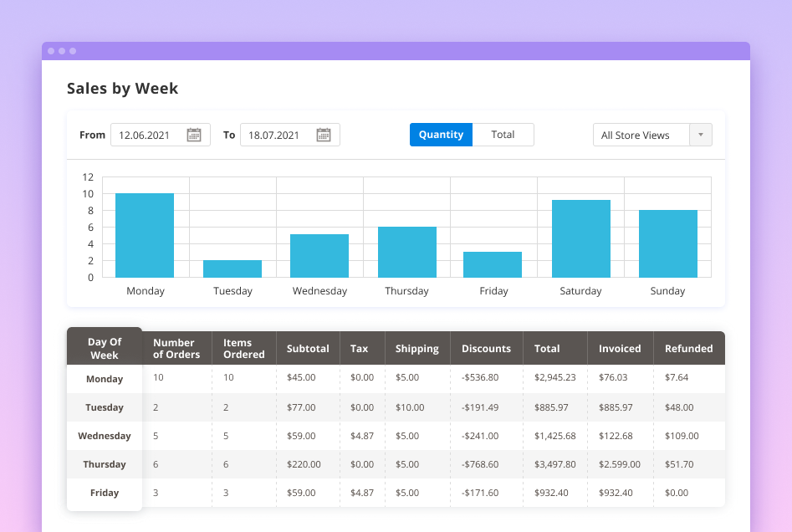
Task: Sort by Number of Orders column header
Action: [176, 349]
